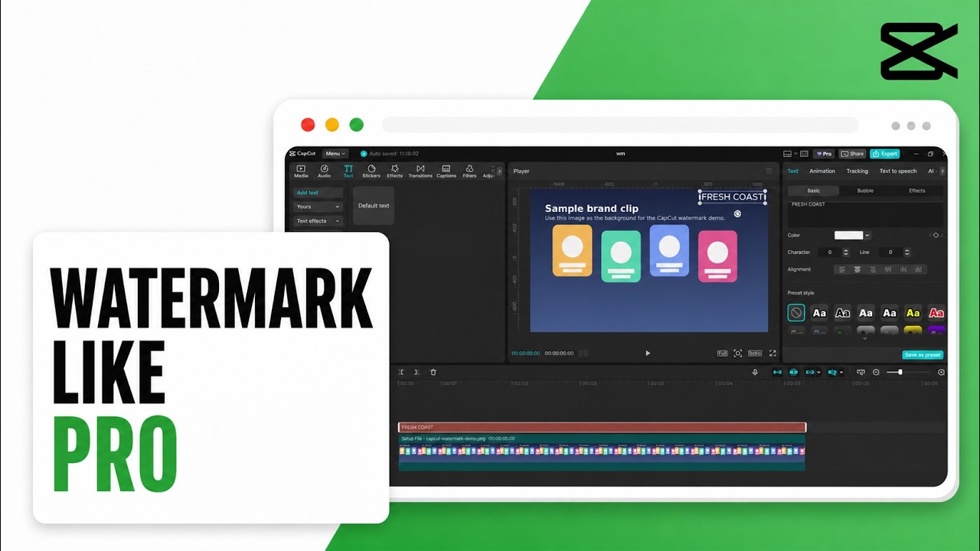Select the Text tool icon
This screenshot has width=980, height=551.
pos(348,171)
